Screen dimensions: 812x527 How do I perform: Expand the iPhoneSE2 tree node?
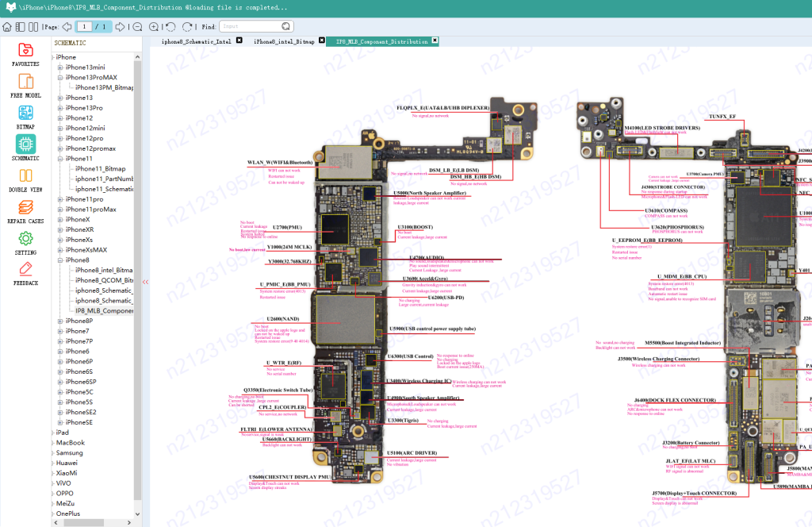pyautogui.click(x=60, y=413)
